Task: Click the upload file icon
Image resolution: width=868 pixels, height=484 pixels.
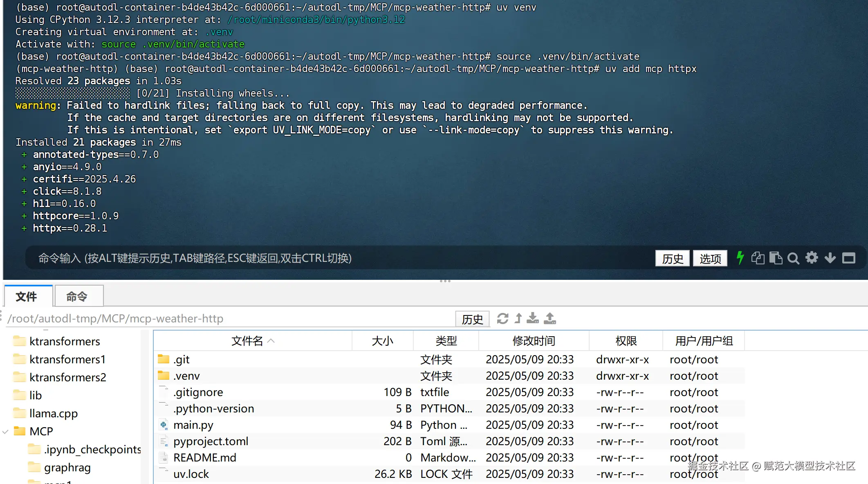Action: coord(550,318)
